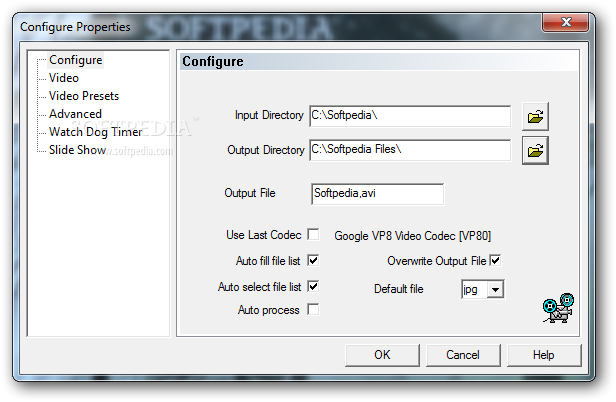616x402 pixels.
Task: Toggle Overwrite Output File checkbox
Action: [495, 261]
